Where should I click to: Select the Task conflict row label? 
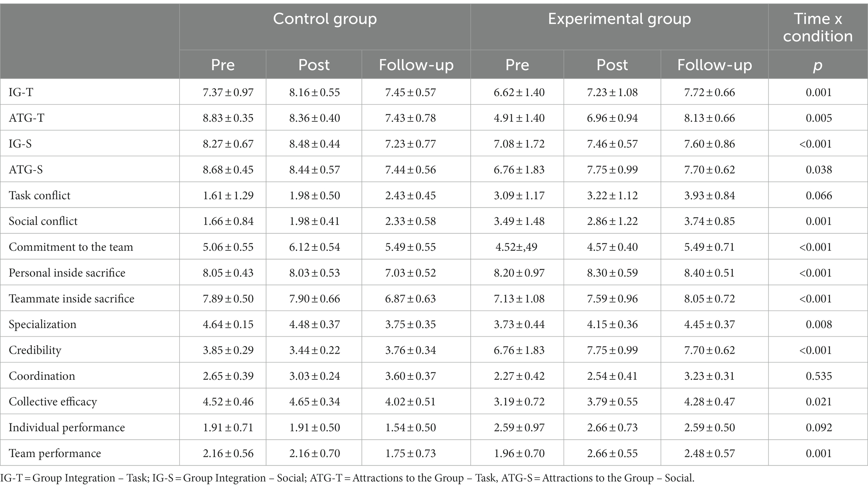coord(39,195)
